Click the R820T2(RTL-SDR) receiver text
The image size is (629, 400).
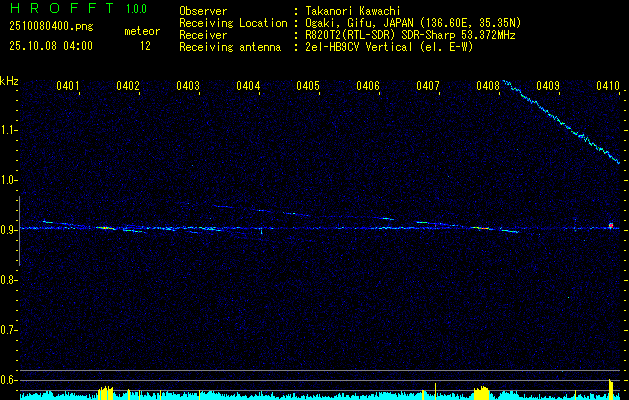coord(410,35)
